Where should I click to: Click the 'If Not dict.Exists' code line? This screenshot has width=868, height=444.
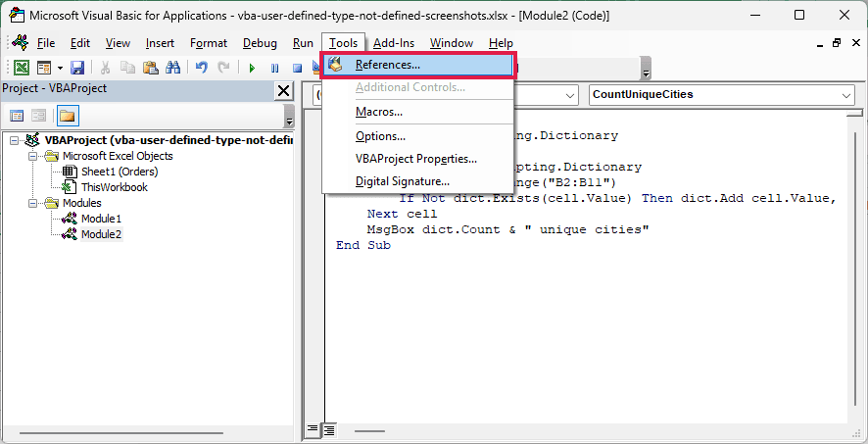pyautogui.click(x=616, y=198)
